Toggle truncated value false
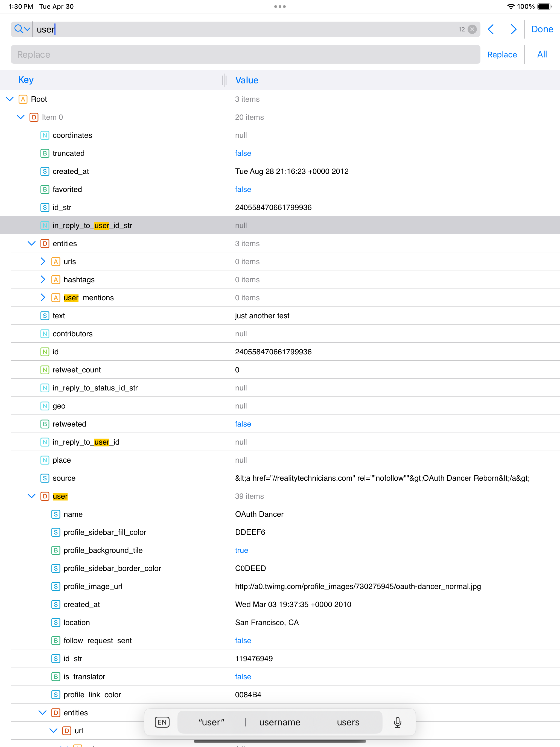560x747 pixels. pos(243,153)
